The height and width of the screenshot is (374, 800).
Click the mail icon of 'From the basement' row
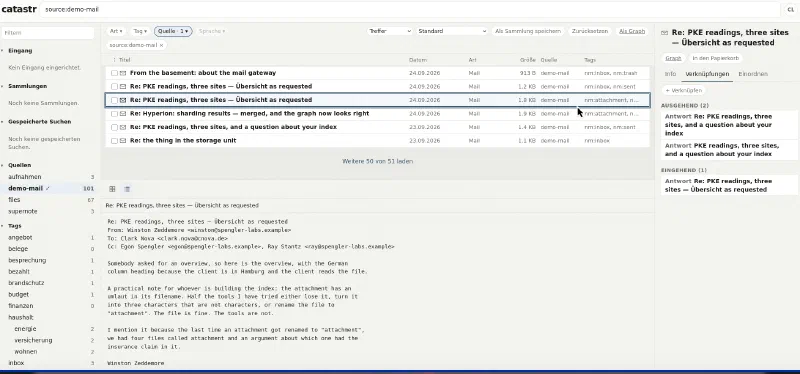(x=123, y=73)
